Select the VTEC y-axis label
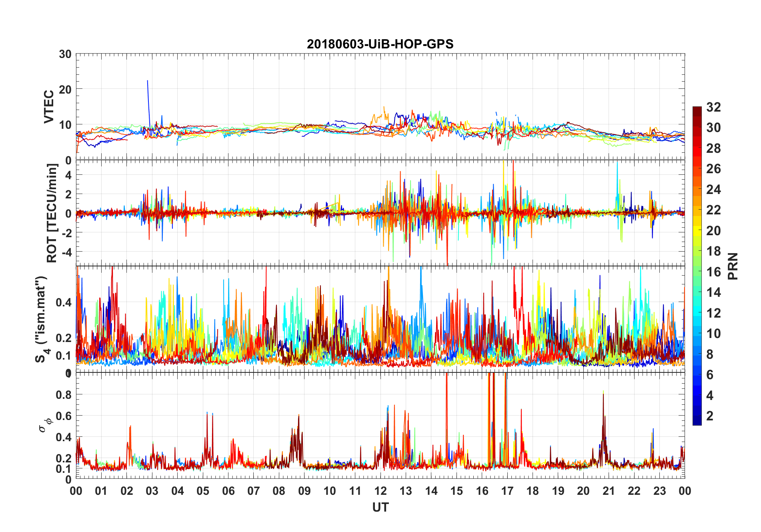Viewport: 761px width, 532px height. (x=49, y=107)
